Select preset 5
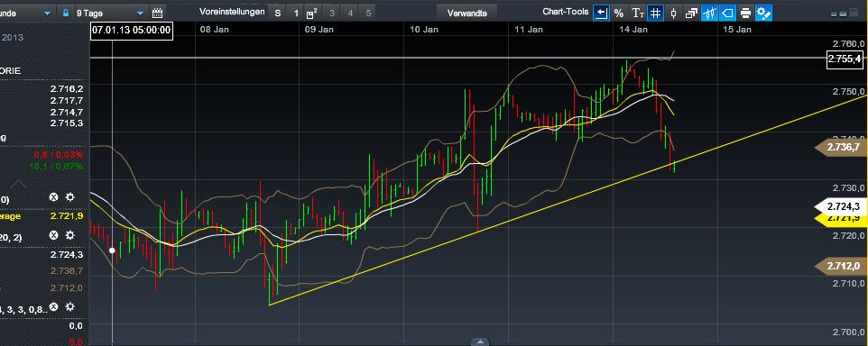 click(368, 13)
